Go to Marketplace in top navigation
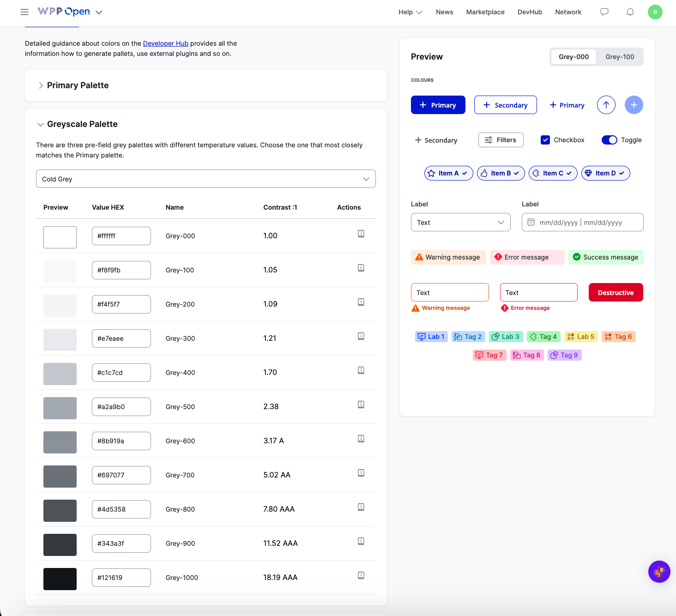 485,12
